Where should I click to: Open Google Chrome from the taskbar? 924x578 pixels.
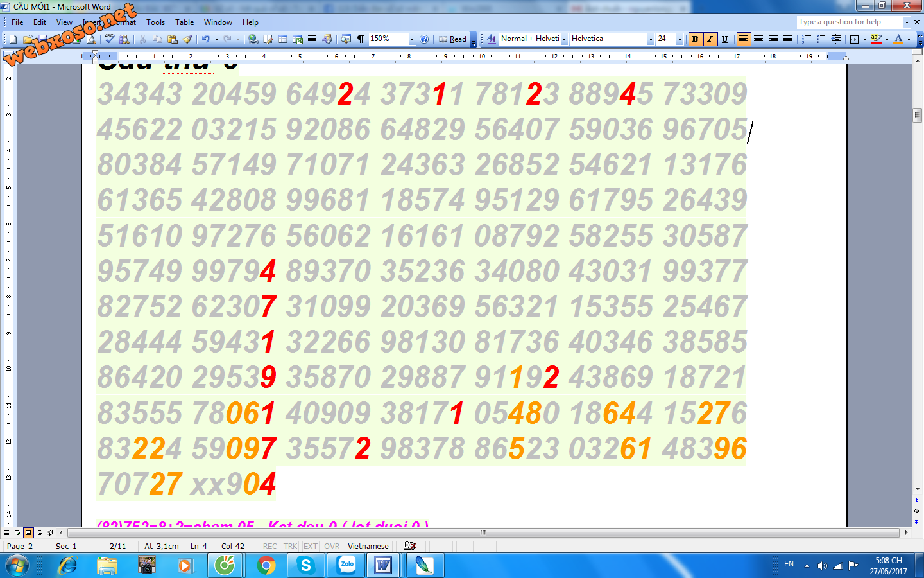coord(266,565)
